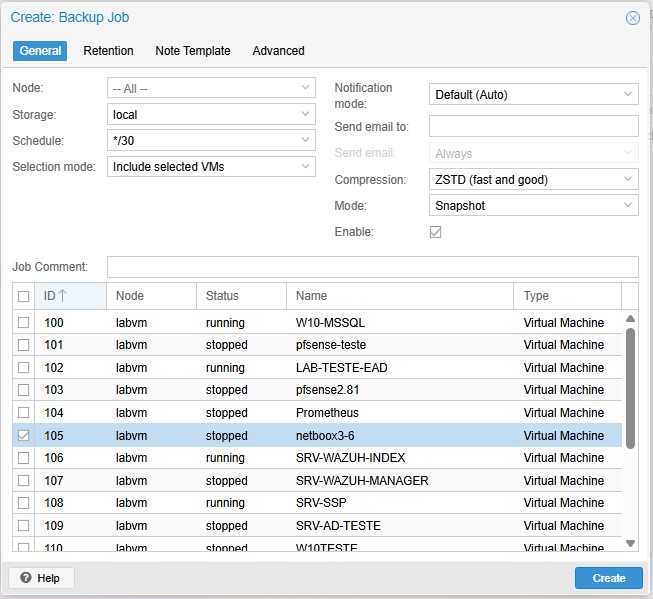
Task: Grab the VM list vertical scrollbar thumb
Action: tap(630, 388)
